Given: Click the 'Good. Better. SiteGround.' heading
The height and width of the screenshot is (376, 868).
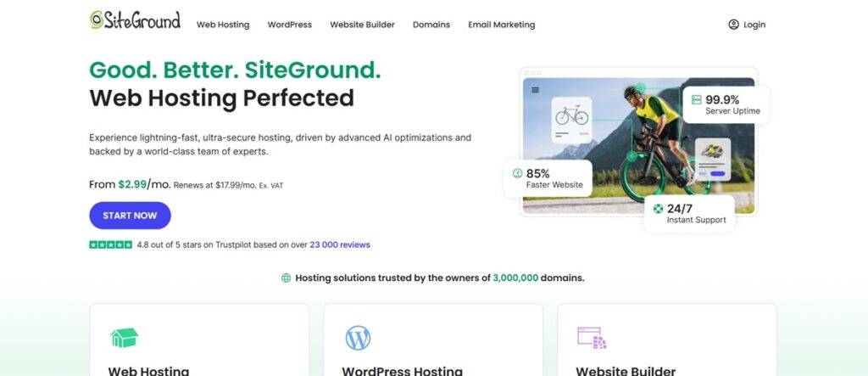Looking at the screenshot, I should pyautogui.click(x=236, y=70).
